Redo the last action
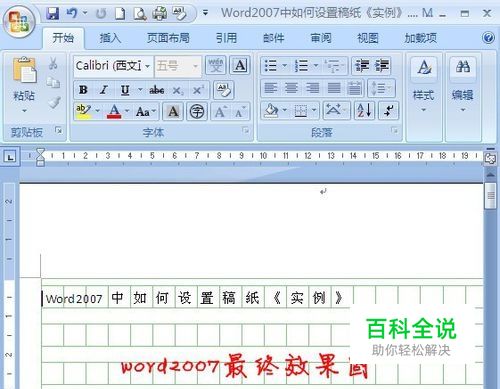The height and width of the screenshot is (389, 500). pos(101,14)
